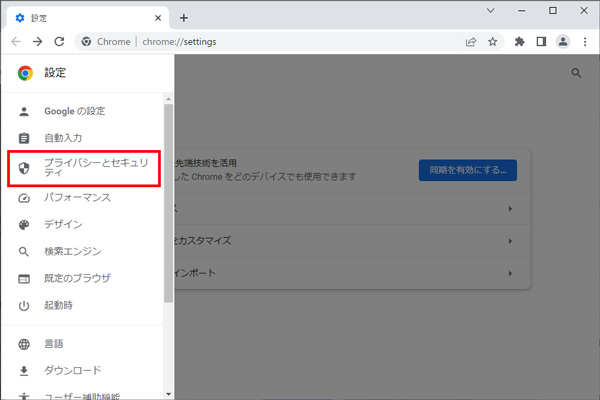The height and width of the screenshot is (400, 600).
Task: Click the 同期を有効にする button
Action: (468, 170)
